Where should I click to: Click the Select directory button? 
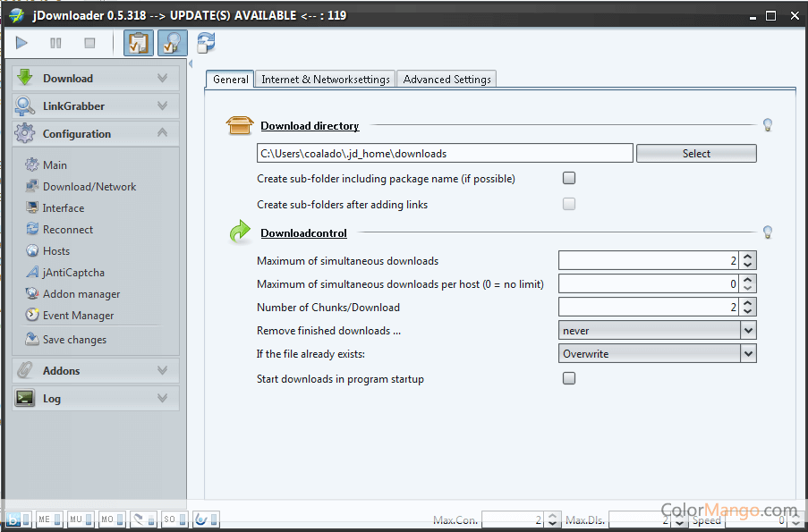696,154
